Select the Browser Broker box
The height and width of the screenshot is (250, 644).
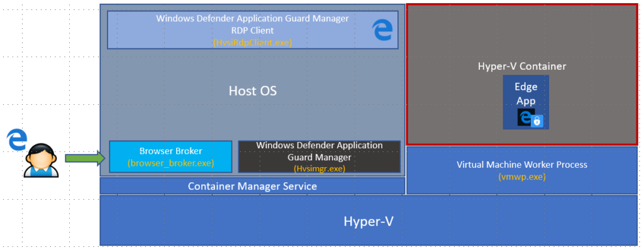(x=170, y=156)
